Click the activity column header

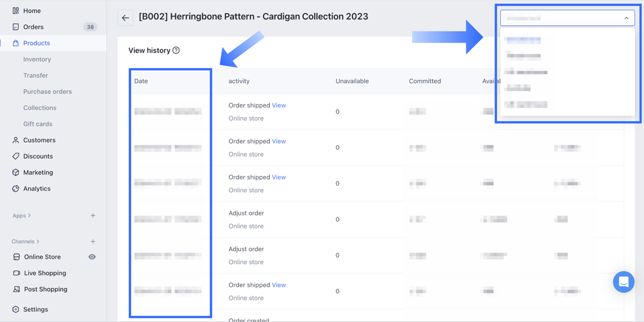click(x=239, y=81)
